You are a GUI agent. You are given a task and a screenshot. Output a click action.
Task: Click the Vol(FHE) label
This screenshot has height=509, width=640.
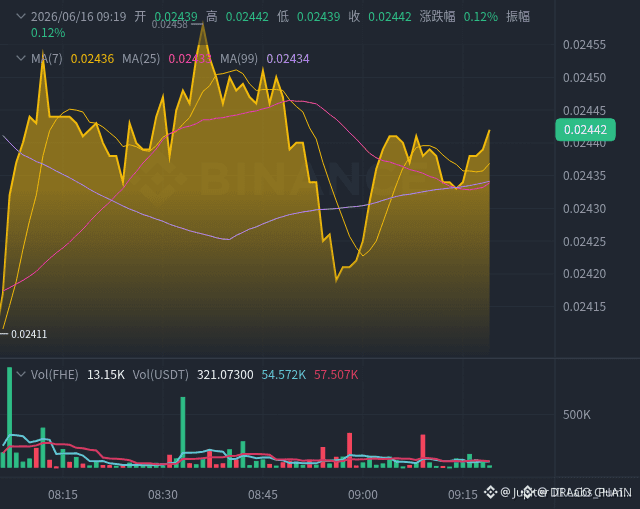point(55,375)
